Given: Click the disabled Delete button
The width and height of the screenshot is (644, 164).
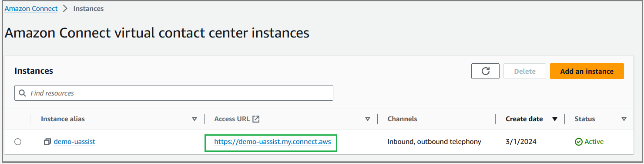Looking at the screenshot, I should coord(525,71).
